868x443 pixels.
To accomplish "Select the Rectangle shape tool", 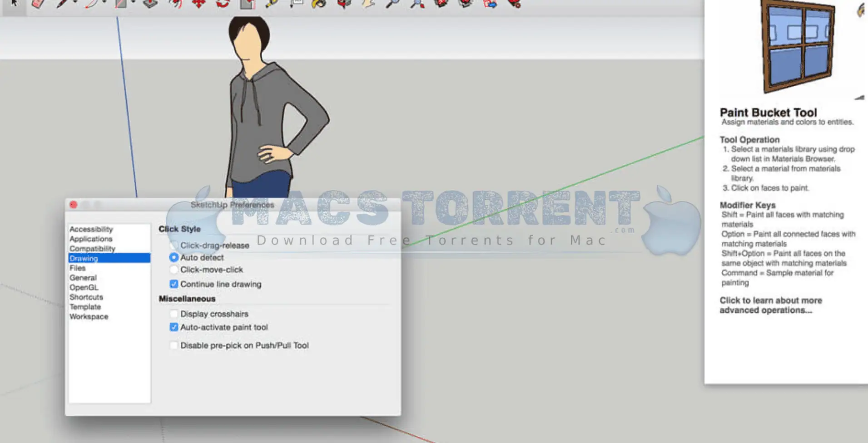I will click(x=120, y=4).
